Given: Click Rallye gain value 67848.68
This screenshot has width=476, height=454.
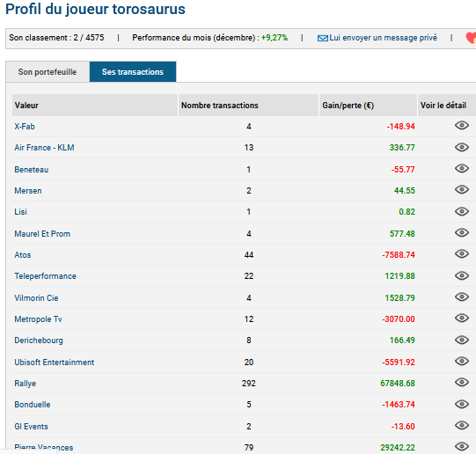Looking at the screenshot, I should tap(398, 384).
